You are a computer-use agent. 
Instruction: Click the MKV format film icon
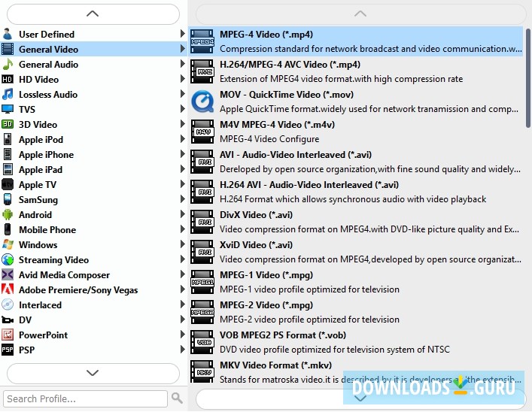coord(202,372)
